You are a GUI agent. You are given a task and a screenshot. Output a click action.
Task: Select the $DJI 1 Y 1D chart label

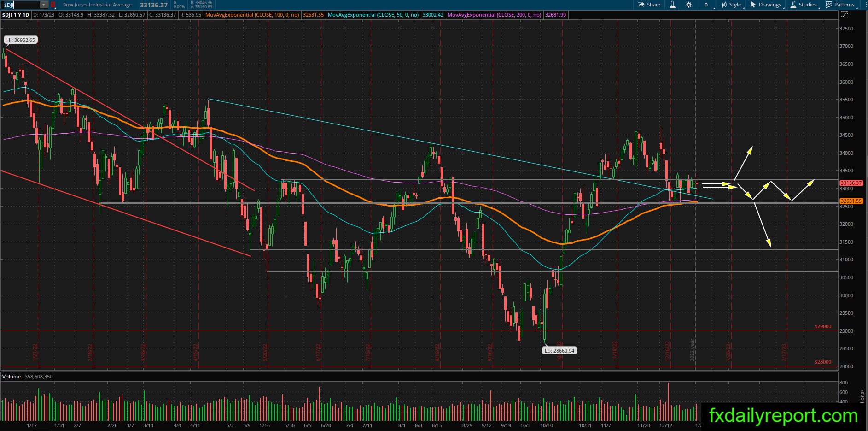coord(15,15)
